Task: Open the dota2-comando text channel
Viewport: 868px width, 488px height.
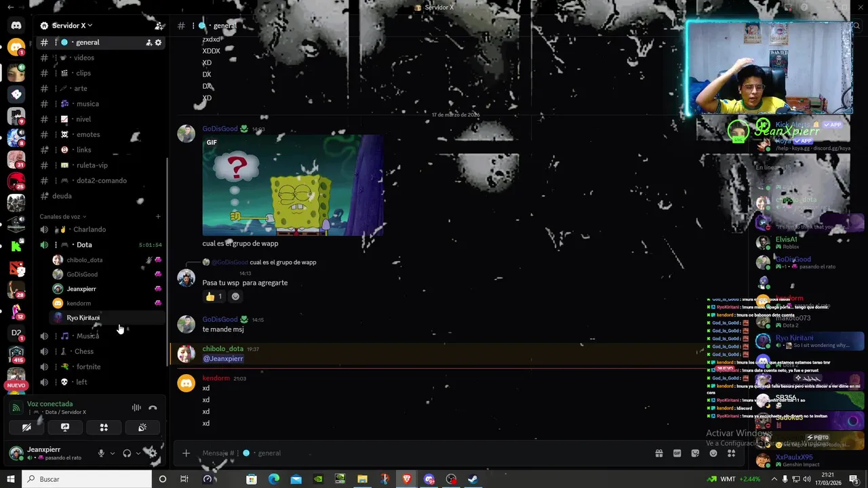Action: click(x=102, y=180)
